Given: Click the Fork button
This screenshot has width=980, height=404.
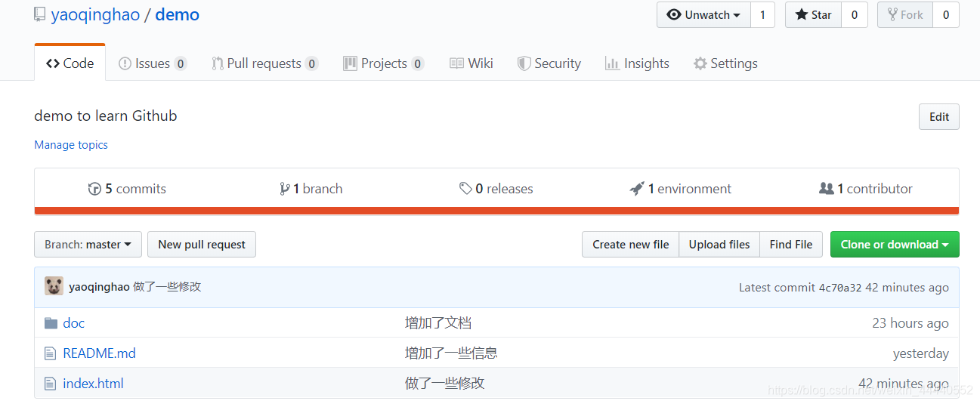Looking at the screenshot, I should coord(905,15).
